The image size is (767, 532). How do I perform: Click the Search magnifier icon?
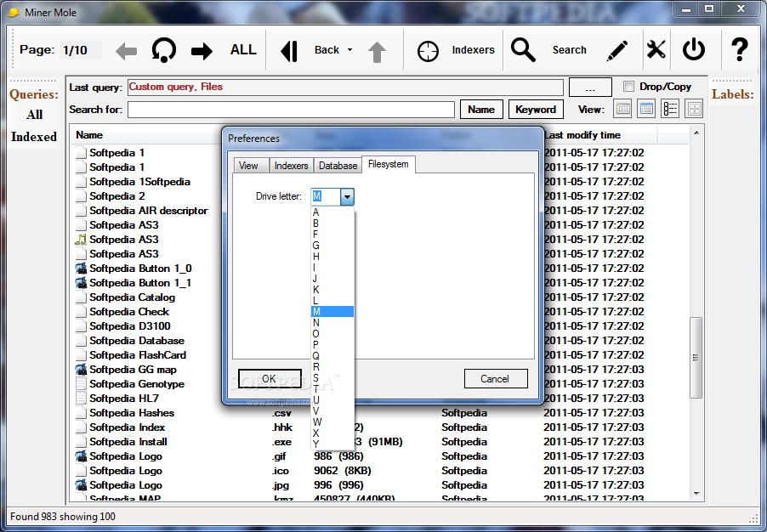pyautogui.click(x=523, y=50)
